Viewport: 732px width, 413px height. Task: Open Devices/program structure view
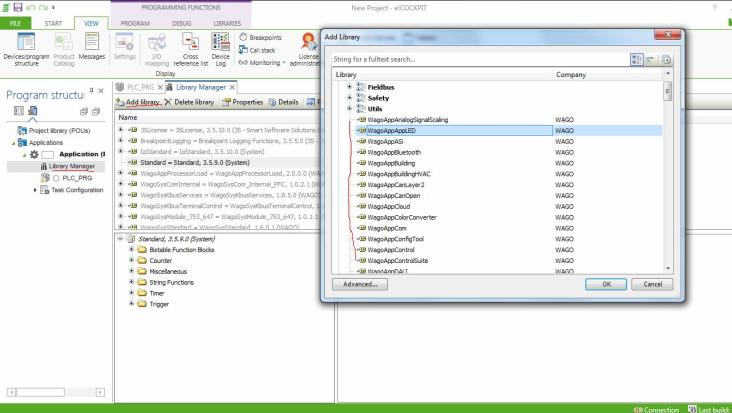(26, 49)
